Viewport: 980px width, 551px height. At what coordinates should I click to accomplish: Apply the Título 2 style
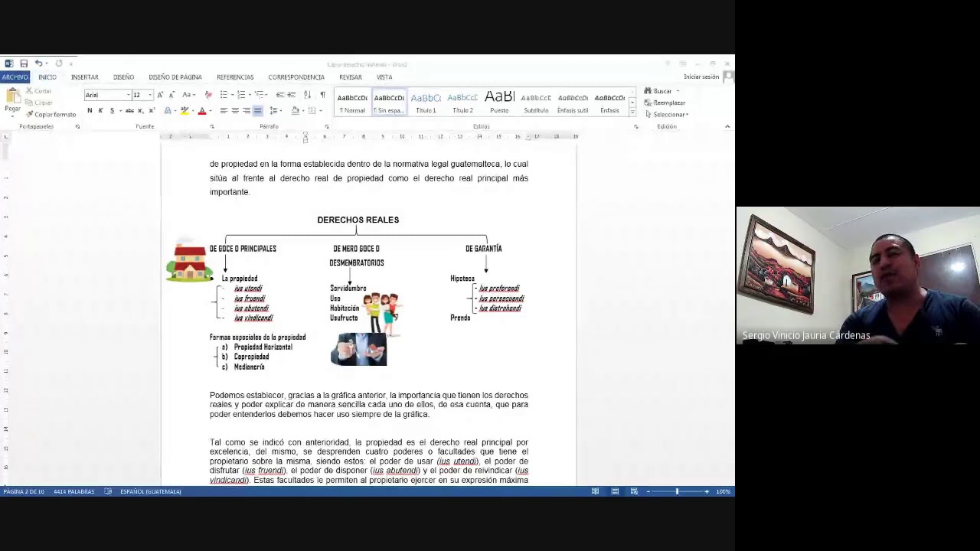pyautogui.click(x=462, y=103)
